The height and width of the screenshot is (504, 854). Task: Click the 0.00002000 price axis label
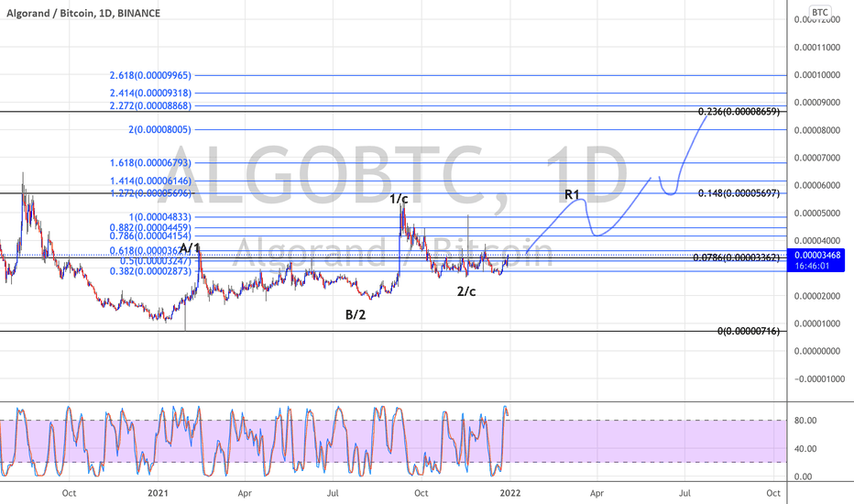click(817, 296)
